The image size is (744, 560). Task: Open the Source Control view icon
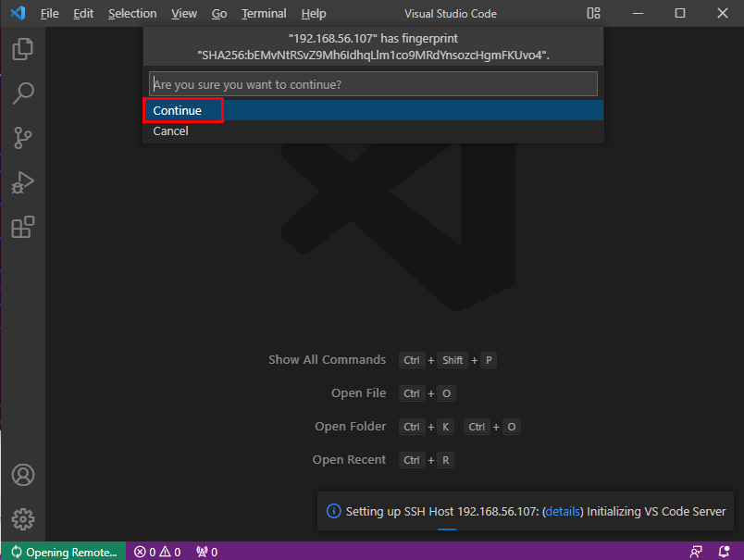click(x=23, y=138)
